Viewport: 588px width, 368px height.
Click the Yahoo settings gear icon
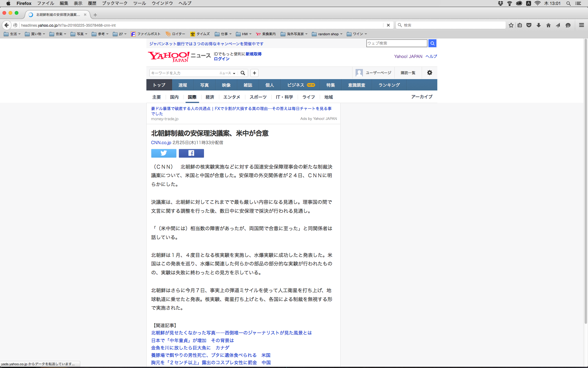429,73
